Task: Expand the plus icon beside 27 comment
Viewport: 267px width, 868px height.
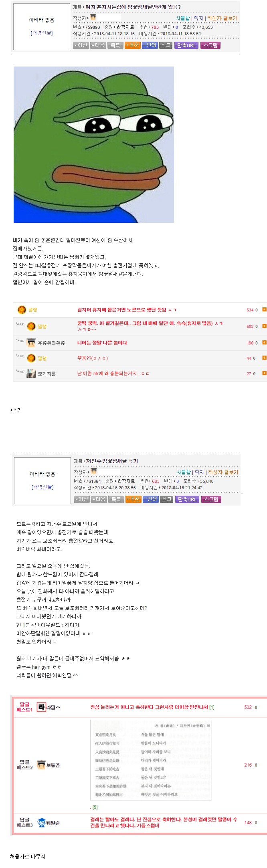Action: pyautogui.click(x=264, y=373)
